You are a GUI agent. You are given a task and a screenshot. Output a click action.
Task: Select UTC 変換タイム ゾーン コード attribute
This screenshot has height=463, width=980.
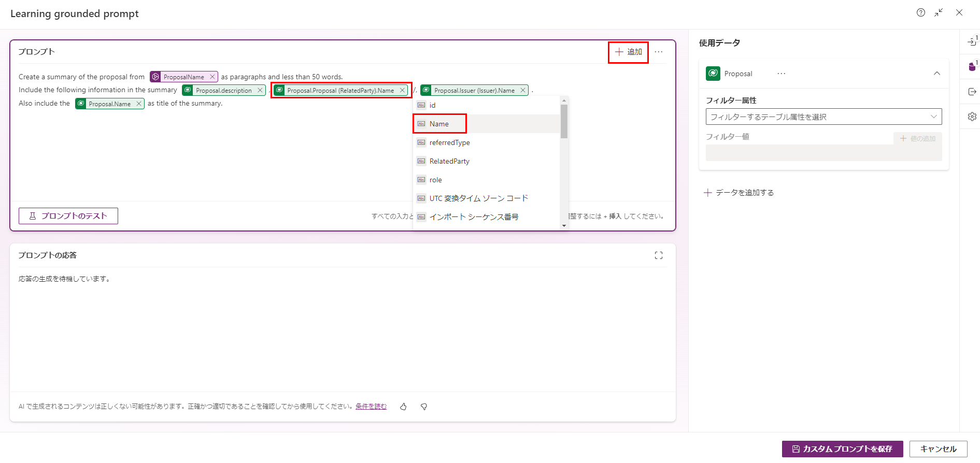(487, 198)
